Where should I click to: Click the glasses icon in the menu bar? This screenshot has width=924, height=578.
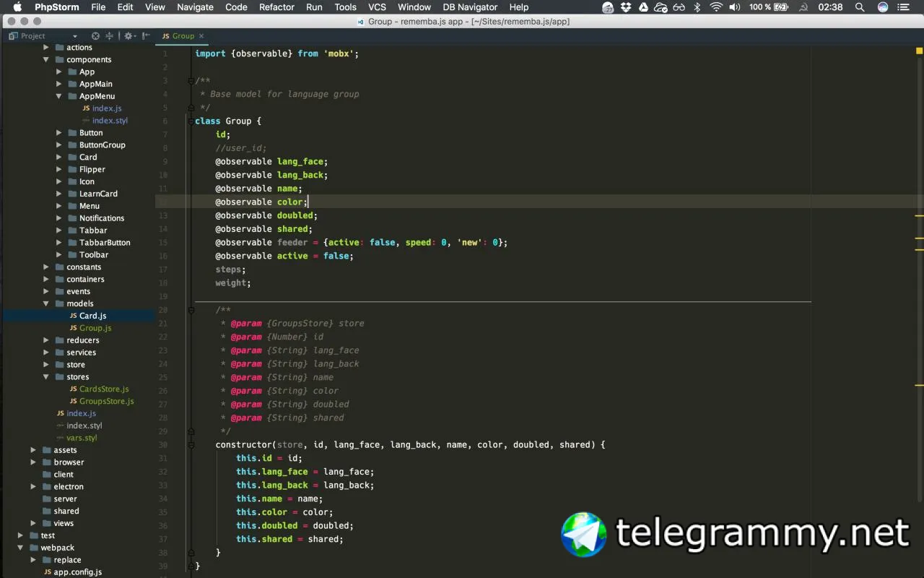pyautogui.click(x=679, y=7)
